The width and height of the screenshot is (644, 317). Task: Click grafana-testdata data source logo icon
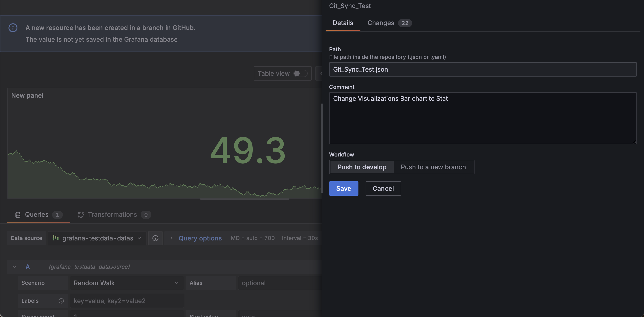click(x=55, y=238)
